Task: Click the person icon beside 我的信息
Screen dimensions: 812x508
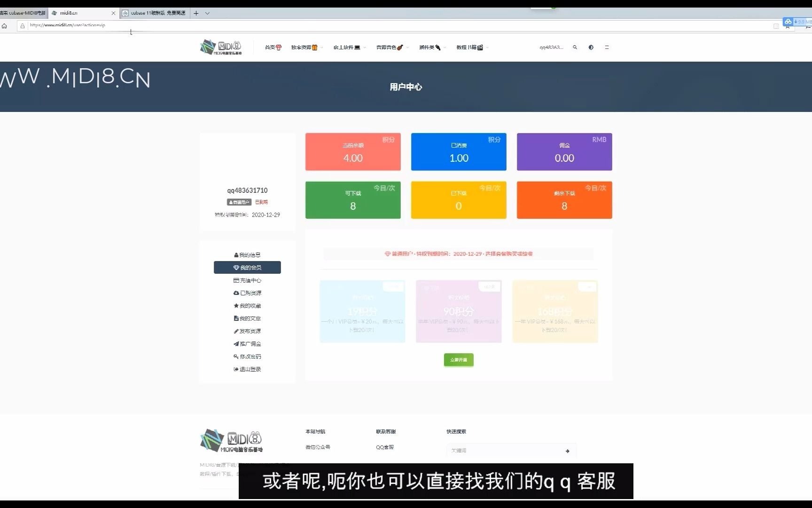Action: point(236,255)
